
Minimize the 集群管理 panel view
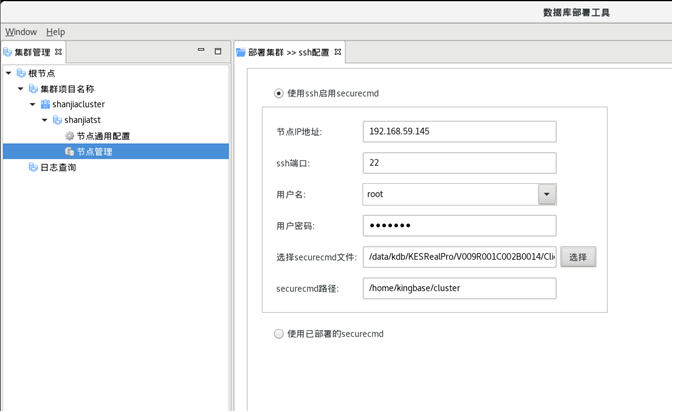click(201, 51)
